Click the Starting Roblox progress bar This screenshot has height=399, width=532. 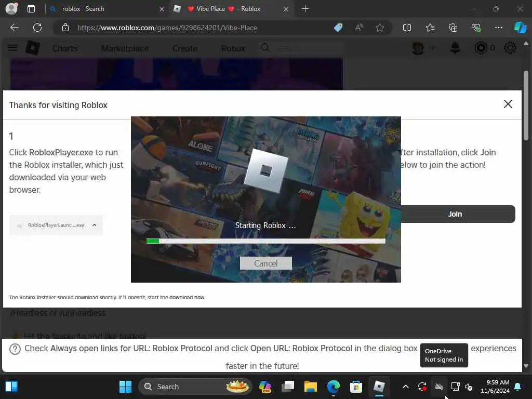[x=265, y=241]
